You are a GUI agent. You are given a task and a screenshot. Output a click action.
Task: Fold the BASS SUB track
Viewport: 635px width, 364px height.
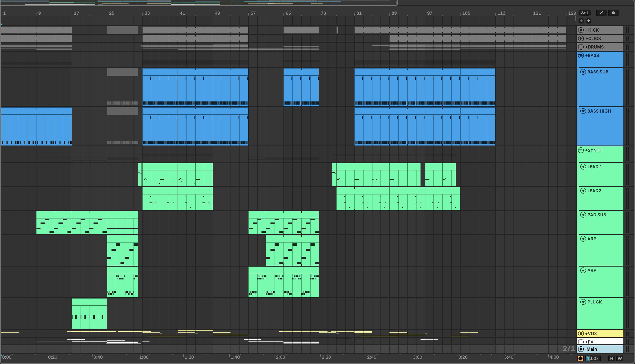click(583, 72)
